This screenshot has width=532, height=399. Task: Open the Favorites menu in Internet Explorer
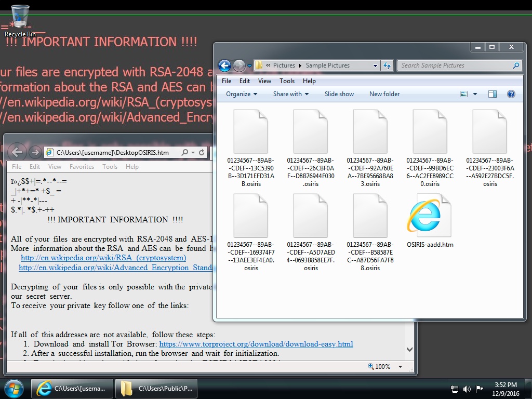[x=82, y=167]
